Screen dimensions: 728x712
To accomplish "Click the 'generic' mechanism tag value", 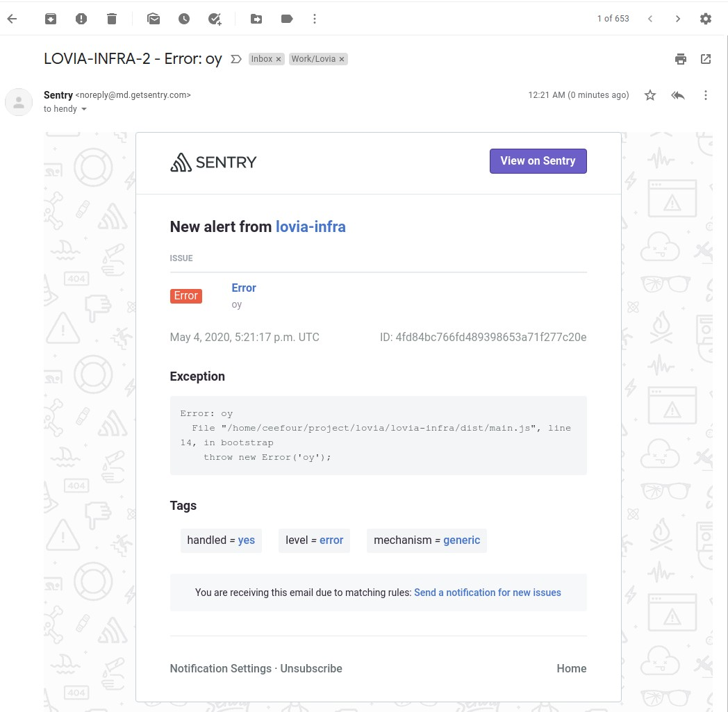I will tap(461, 540).
